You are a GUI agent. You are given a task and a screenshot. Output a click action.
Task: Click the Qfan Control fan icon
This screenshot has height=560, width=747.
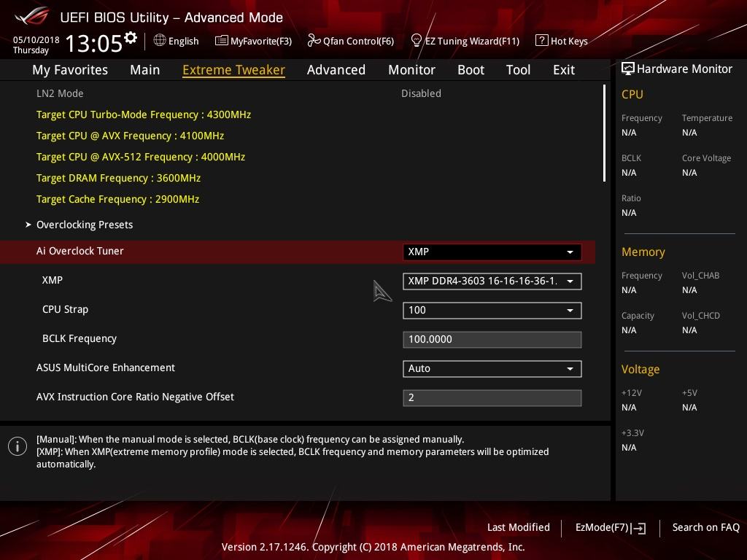click(x=314, y=41)
